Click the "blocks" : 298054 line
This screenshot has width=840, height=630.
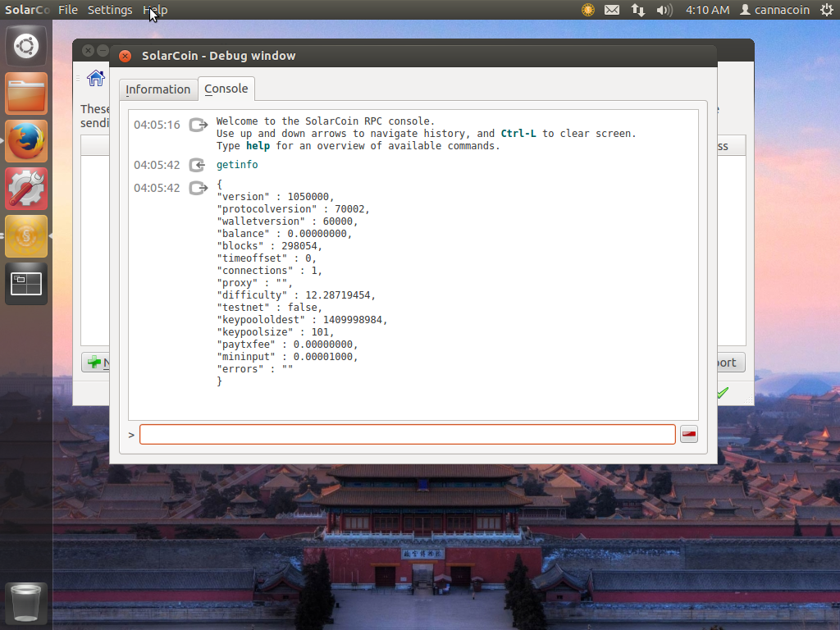tap(269, 246)
